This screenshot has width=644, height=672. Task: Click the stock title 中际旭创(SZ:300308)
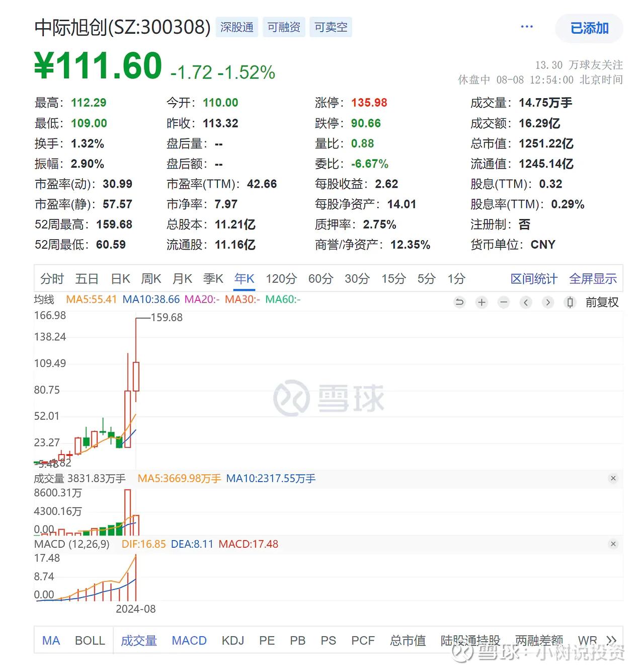click(x=122, y=27)
